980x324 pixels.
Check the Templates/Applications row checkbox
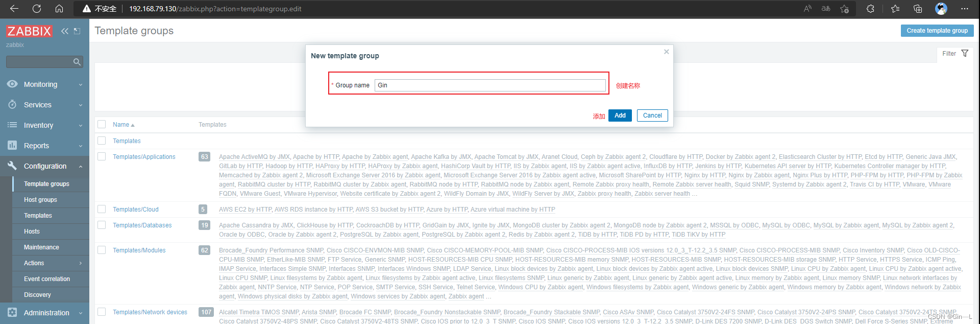(102, 156)
